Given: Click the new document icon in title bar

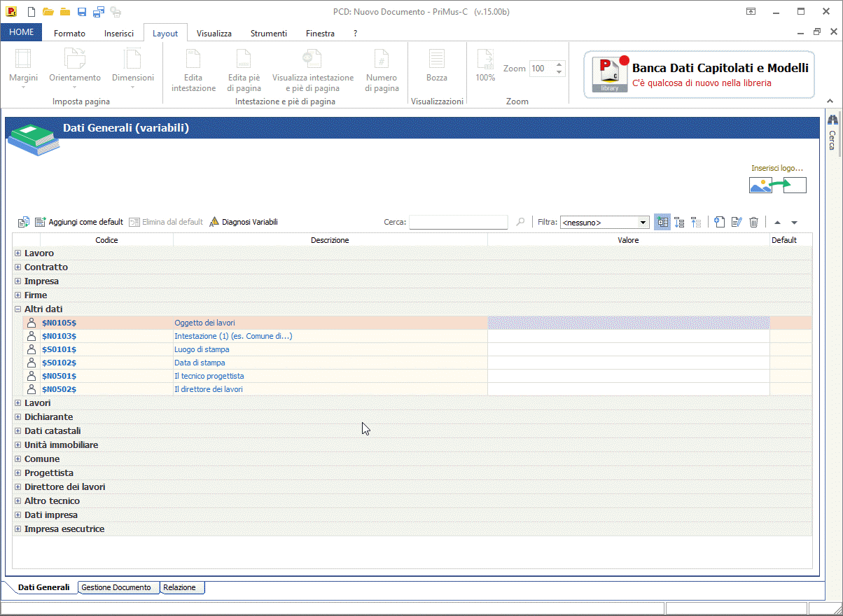Looking at the screenshot, I should [31, 12].
